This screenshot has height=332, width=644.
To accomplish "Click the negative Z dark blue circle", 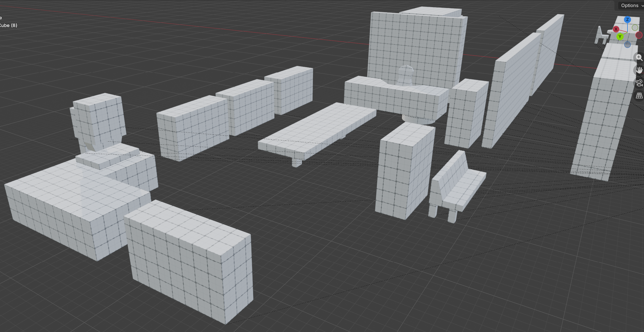I will point(628,45).
